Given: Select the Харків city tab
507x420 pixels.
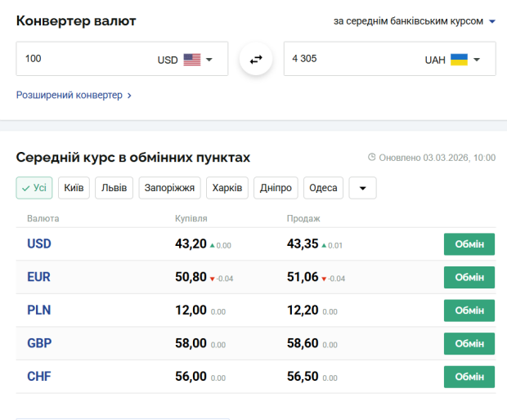Looking at the screenshot, I should (227, 188).
